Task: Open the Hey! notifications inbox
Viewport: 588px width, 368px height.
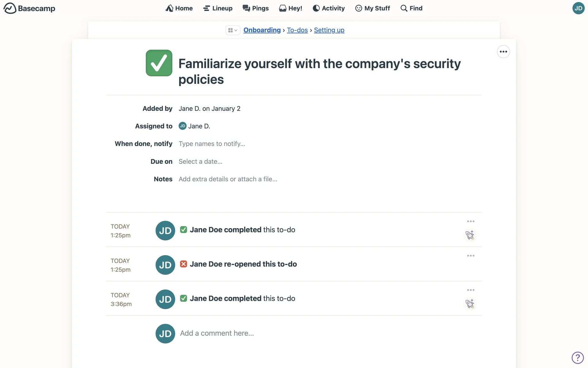Action: point(291,8)
